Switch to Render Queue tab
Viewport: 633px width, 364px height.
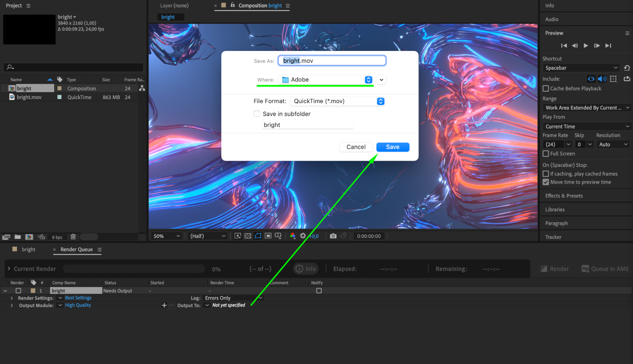77,250
